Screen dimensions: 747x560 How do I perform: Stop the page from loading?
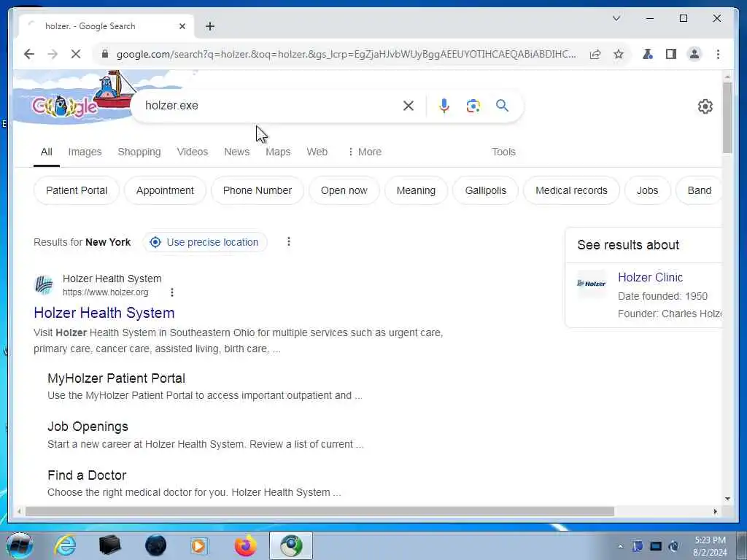point(76,54)
